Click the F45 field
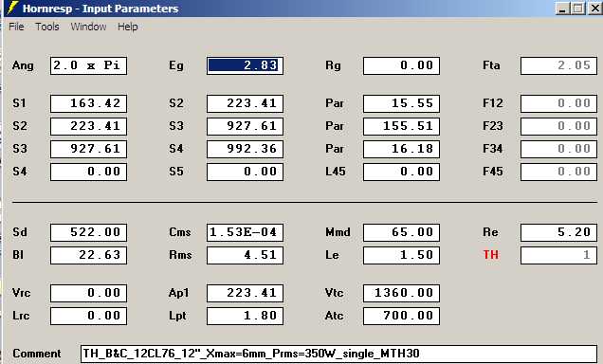603x364 pixels. (558, 172)
